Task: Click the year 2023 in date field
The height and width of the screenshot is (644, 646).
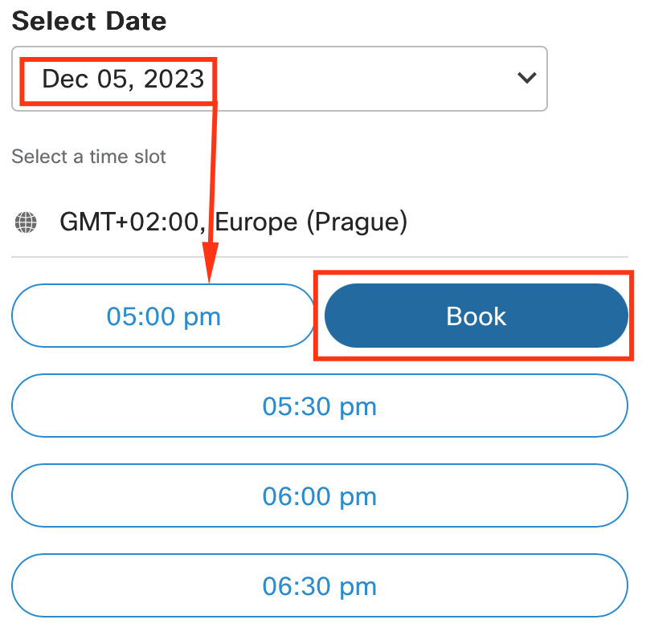Action: click(174, 79)
